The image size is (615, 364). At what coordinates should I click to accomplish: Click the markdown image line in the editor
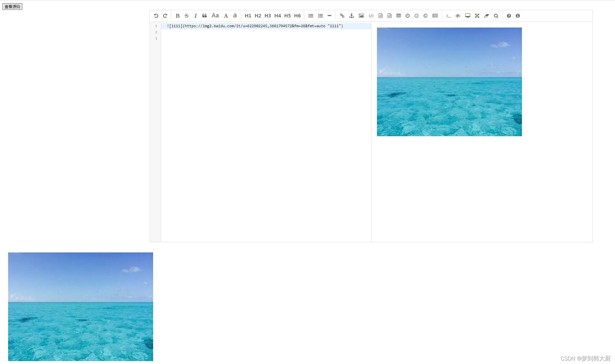click(255, 26)
